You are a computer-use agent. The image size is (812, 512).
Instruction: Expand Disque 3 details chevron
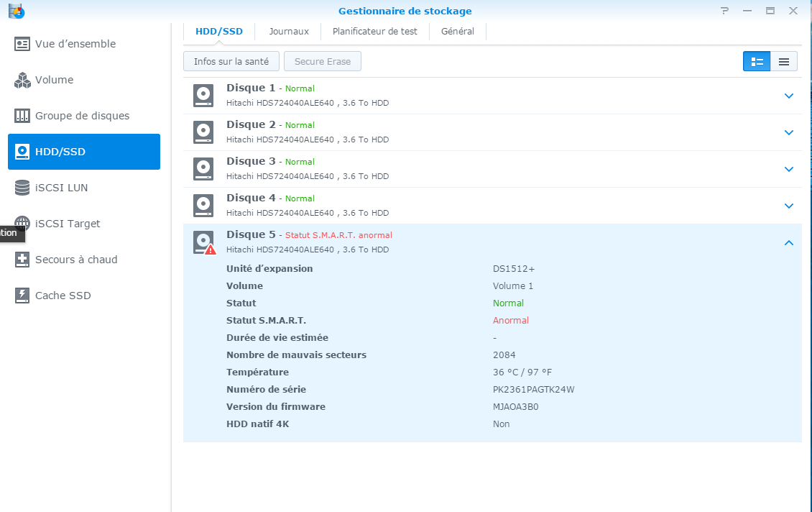[789, 169]
